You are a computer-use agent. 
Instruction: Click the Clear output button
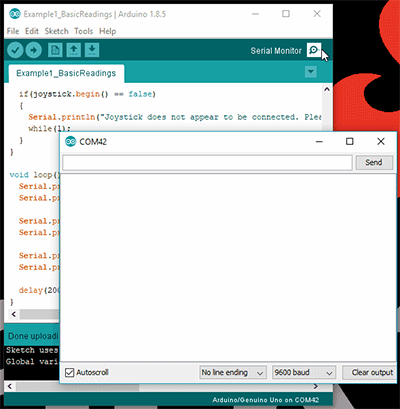click(370, 373)
